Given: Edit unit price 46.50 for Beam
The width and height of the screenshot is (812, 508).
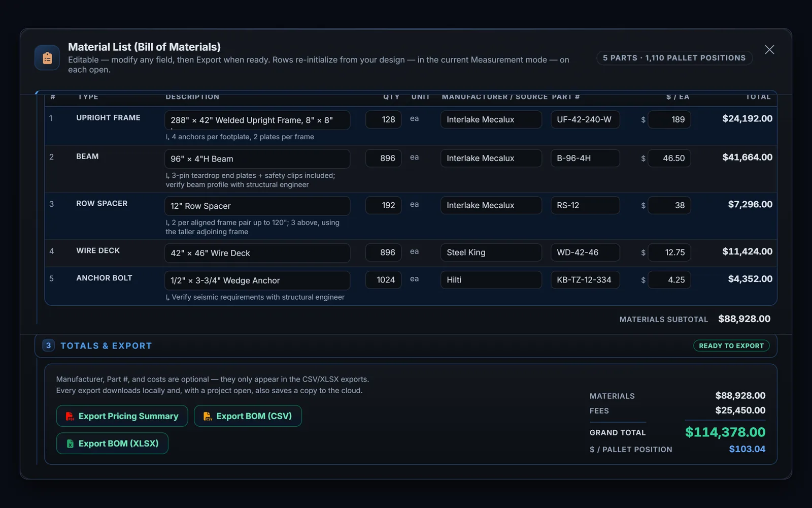Looking at the screenshot, I should [x=669, y=158].
